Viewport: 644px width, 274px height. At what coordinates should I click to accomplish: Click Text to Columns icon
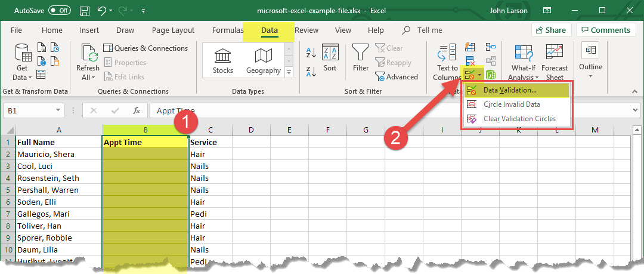[x=447, y=63]
